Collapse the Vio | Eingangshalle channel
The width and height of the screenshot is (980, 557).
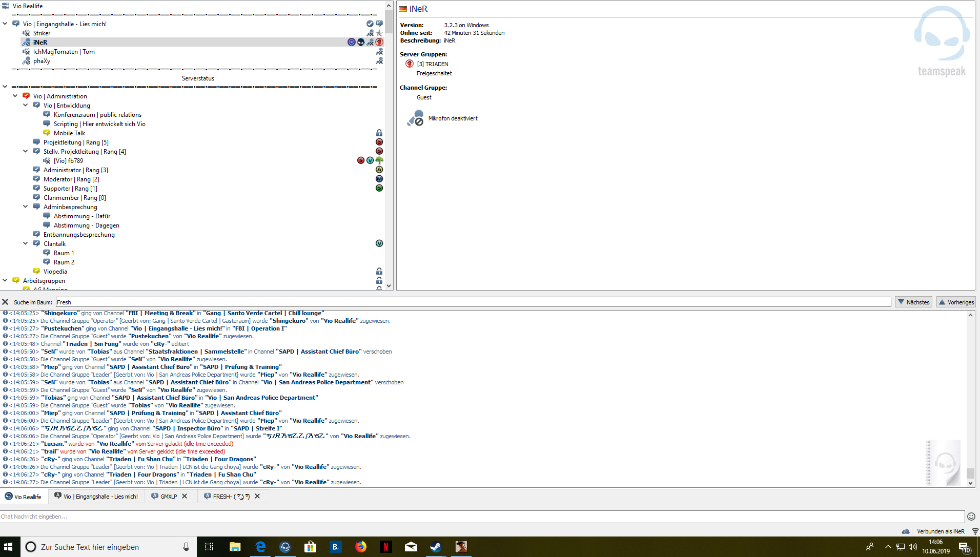[5, 24]
